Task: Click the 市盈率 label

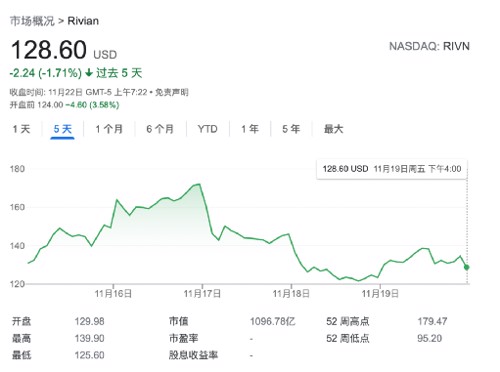Action: [x=183, y=338]
